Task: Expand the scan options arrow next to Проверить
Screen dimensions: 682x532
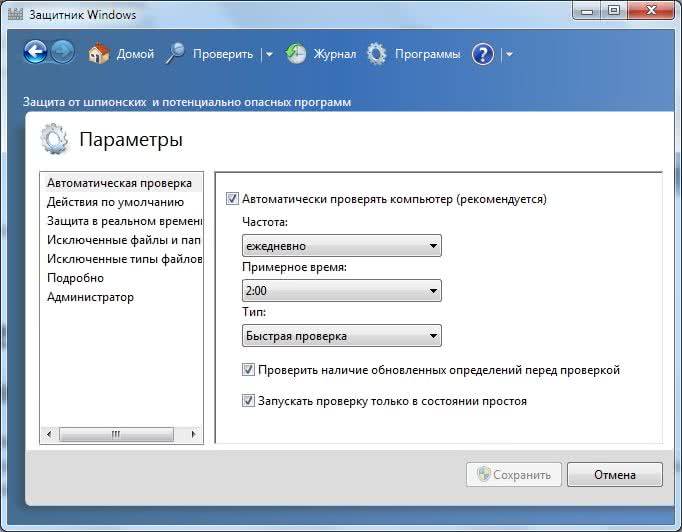Action: (x=269, y=54)
